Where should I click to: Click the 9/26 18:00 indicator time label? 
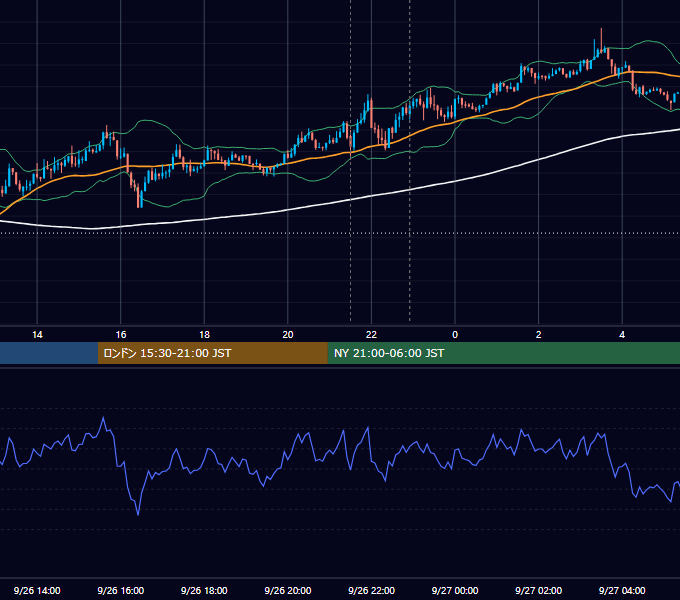204,590
